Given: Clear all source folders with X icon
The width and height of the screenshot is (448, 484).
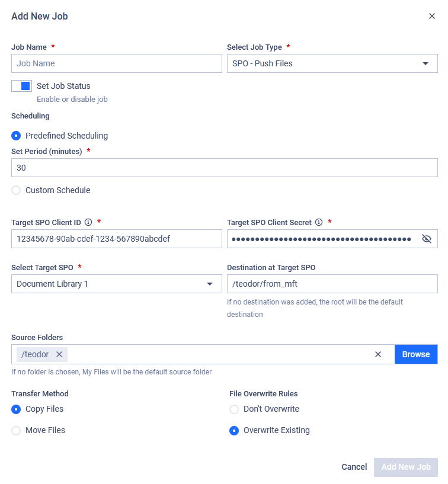Looking at the screenshot, I should [x=378, y=354].
